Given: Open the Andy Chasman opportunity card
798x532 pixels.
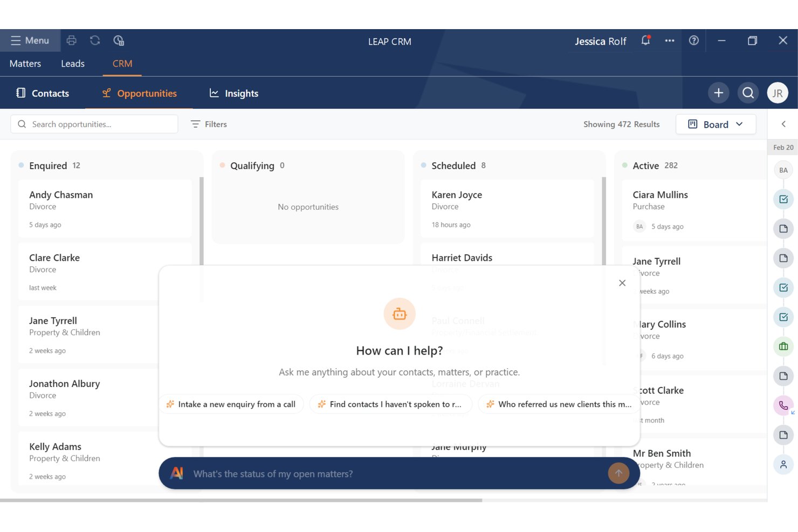Looking at the screenshot, I should point(105,209).
